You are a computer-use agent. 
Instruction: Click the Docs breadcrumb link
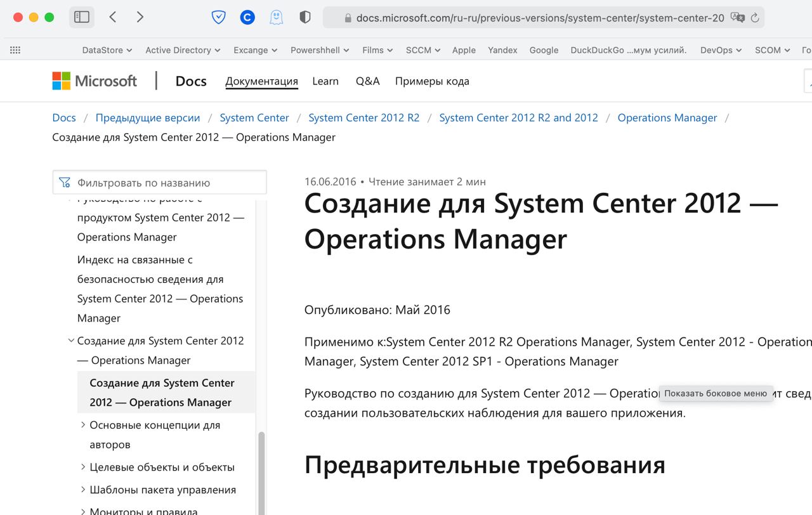64,117
